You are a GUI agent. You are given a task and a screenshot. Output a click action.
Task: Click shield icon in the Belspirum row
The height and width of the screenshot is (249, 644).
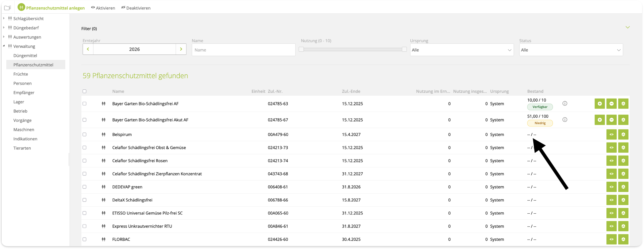623,135
